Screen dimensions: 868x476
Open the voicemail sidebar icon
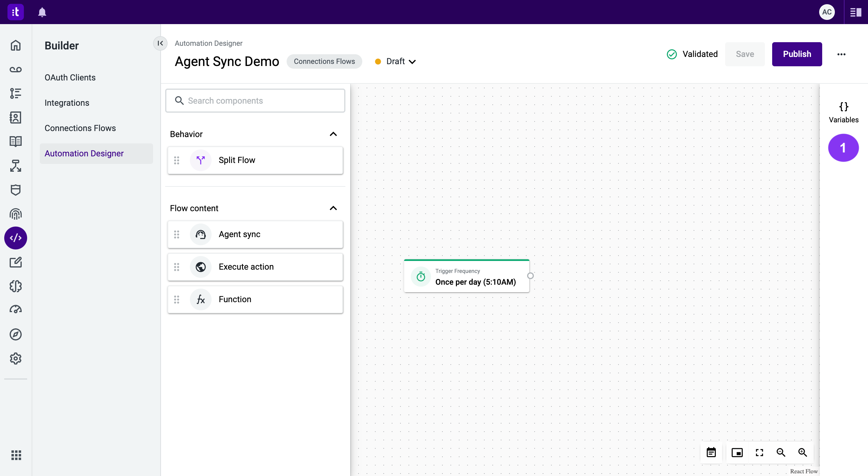[15, 69]
